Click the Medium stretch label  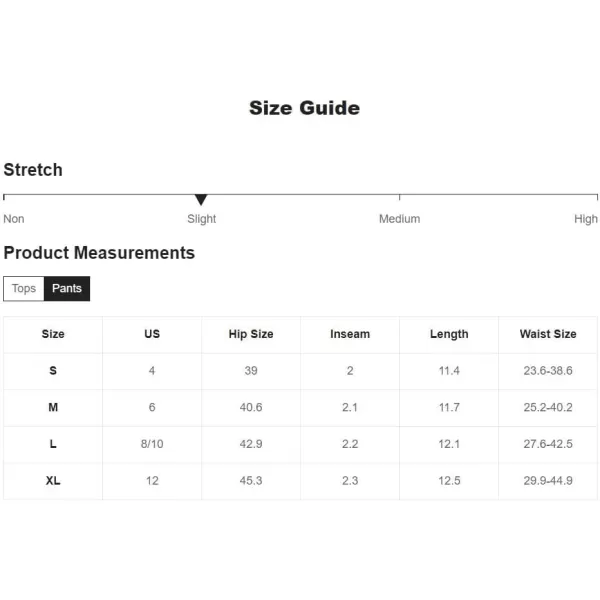click(399, 219)
